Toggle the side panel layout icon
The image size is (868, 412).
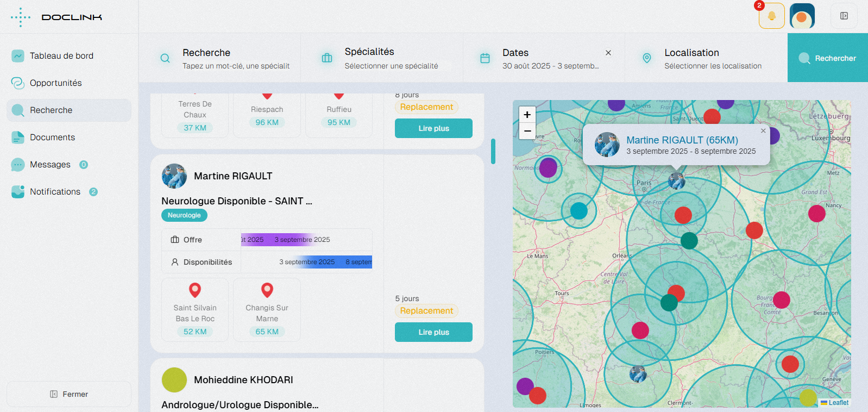(x=844, y=16)
